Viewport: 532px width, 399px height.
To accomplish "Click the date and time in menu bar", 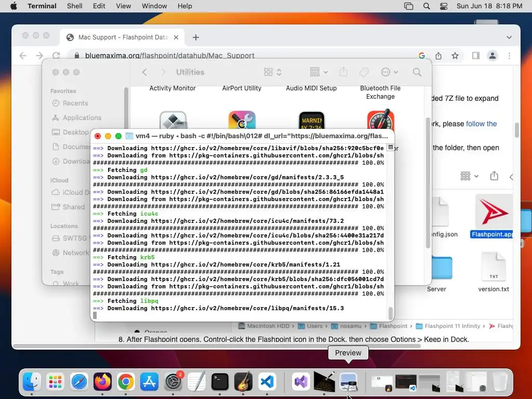I will (489, 6).
